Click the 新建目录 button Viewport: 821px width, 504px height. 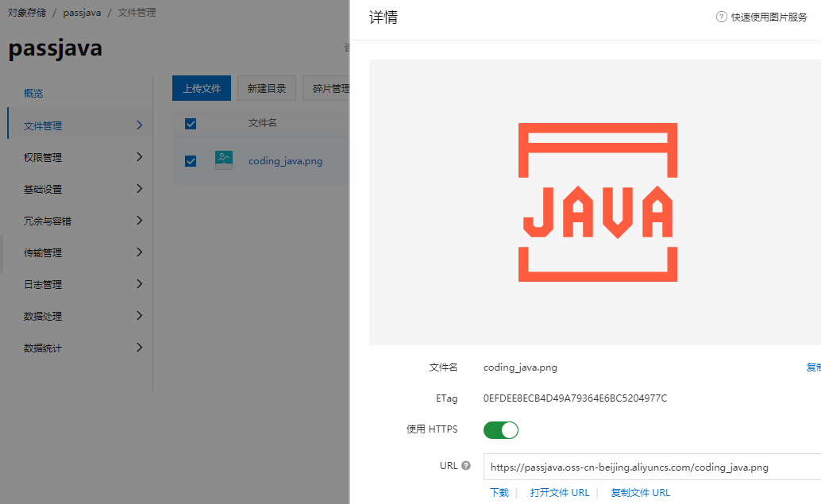click(x=266, y=88)
